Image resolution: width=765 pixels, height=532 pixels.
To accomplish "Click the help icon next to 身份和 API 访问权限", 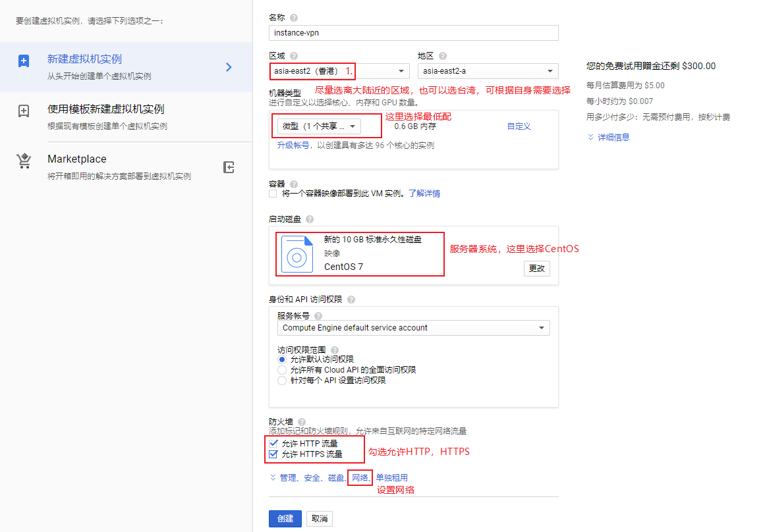I will pos(351,300).
